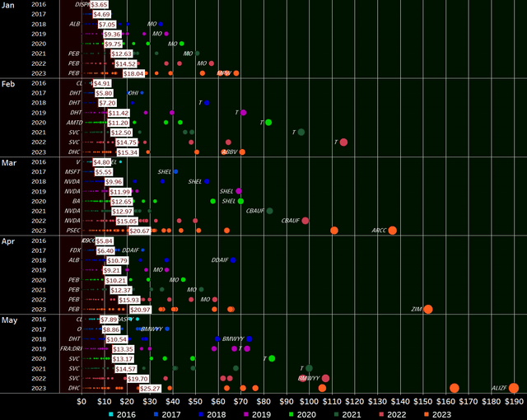Image resolution: width=527 pixels, height=420 pixels.
Task: Select the CBAUF bubble in March 2022
Action: (x=305, y=221)
